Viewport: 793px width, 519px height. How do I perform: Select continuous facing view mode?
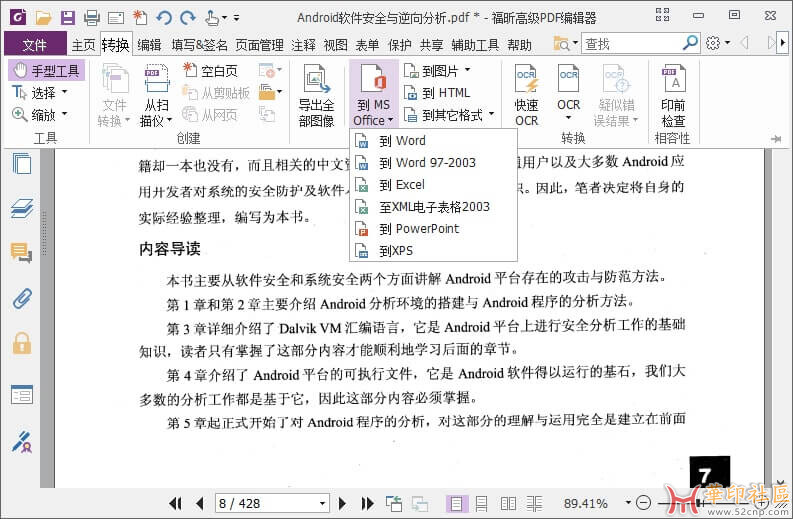click(534, 503)
